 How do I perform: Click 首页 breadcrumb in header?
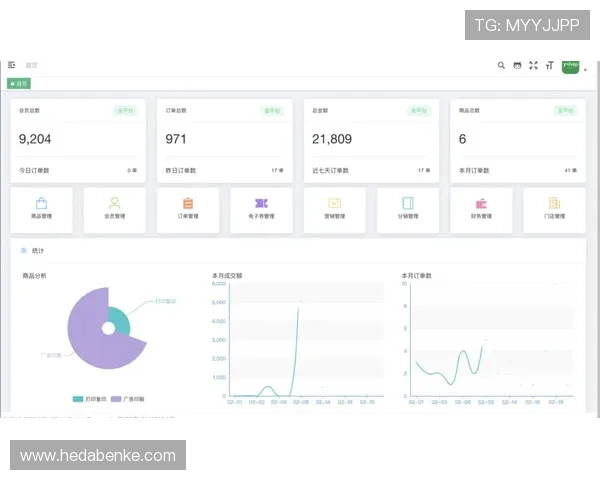pos(32,65)
